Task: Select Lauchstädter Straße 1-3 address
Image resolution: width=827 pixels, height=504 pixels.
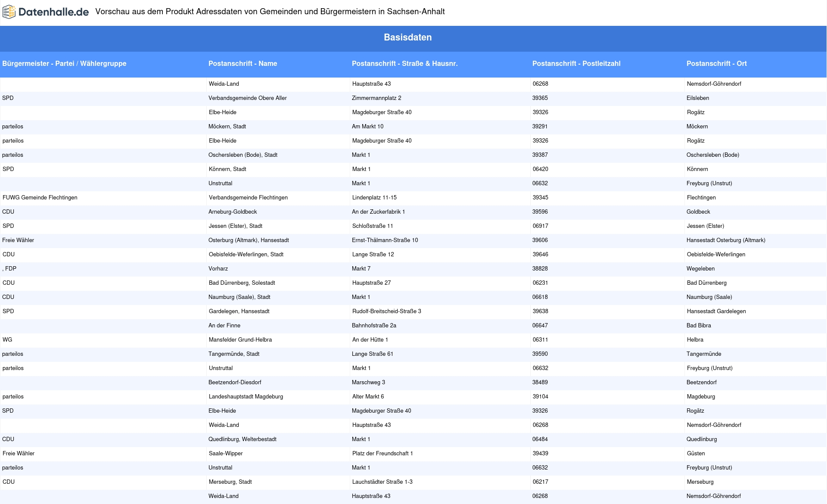Action: 382,482
